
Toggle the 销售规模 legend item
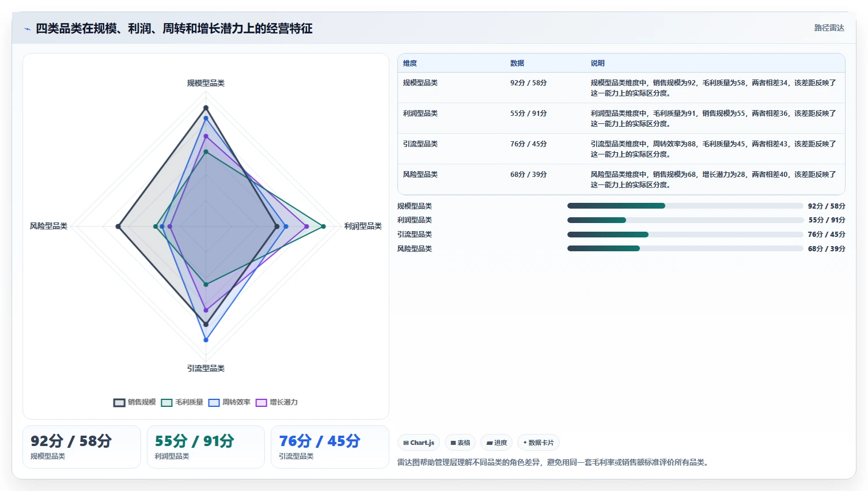(135, 402)
